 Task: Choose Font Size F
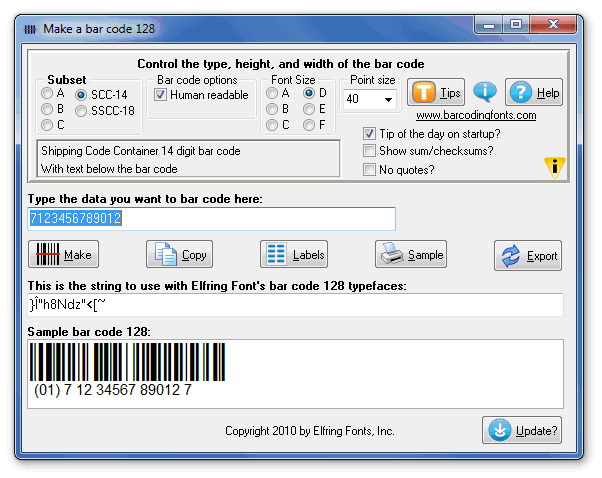tap(309, 125)
